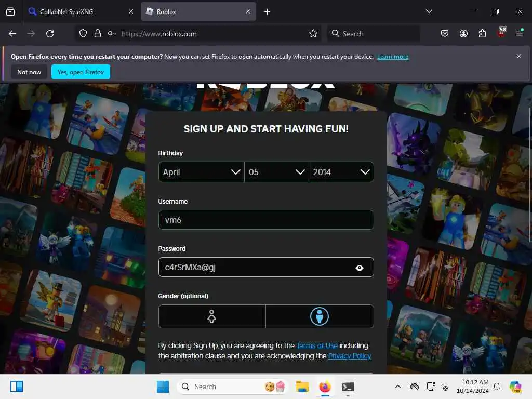Open the Windows Start menu

[163, 387]
